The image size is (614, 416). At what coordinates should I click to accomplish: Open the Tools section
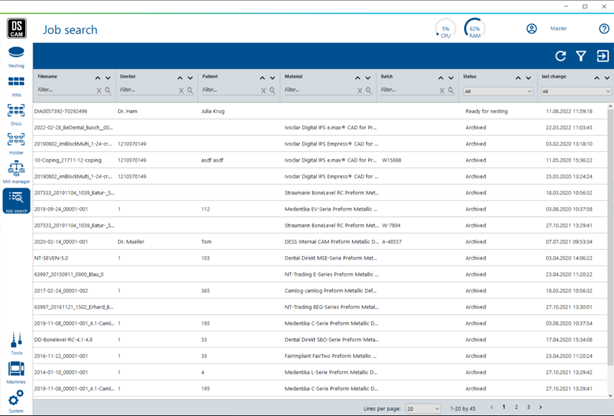click(16, 344)
